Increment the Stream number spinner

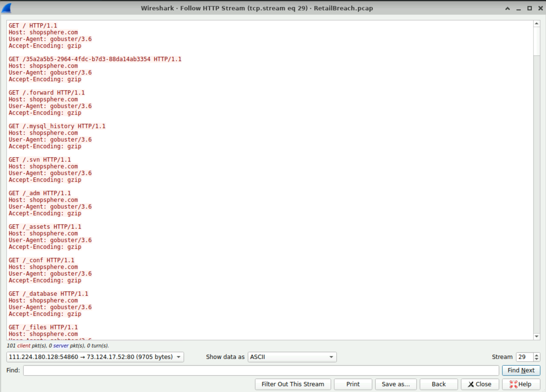tap(537, 355)
